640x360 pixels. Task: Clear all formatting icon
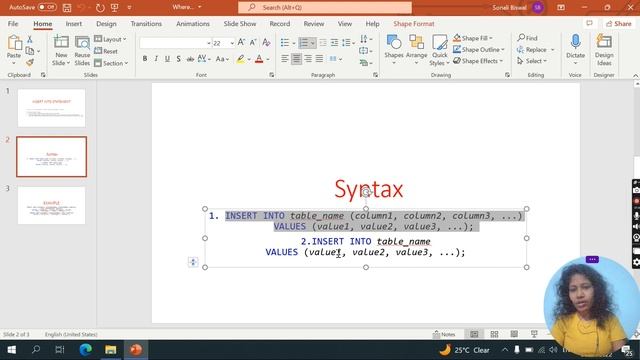pyautogui.click(x=267, y=42)
